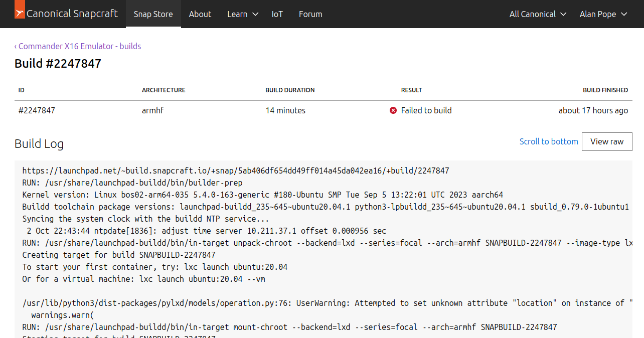Click the RESULT column header
The width and height of the screenshot is (644, 338).
tap(411, 90)
